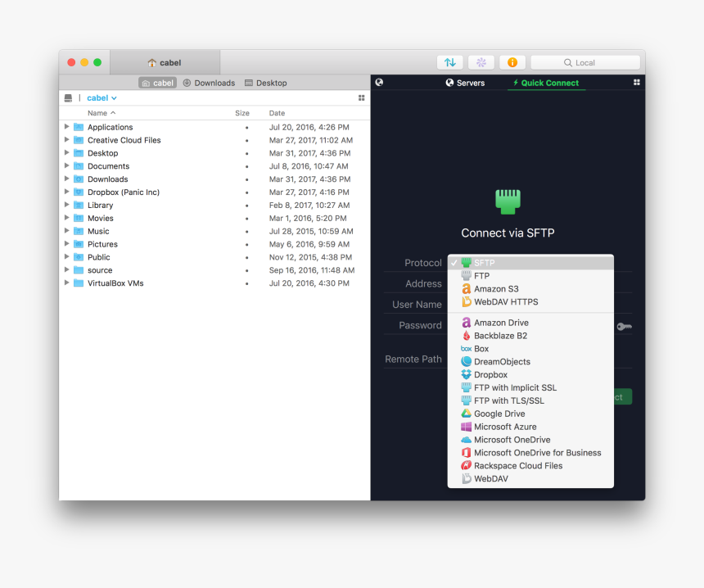Click the green SFTP plug icon
The image size is (704, 588).
pos(508,201)
